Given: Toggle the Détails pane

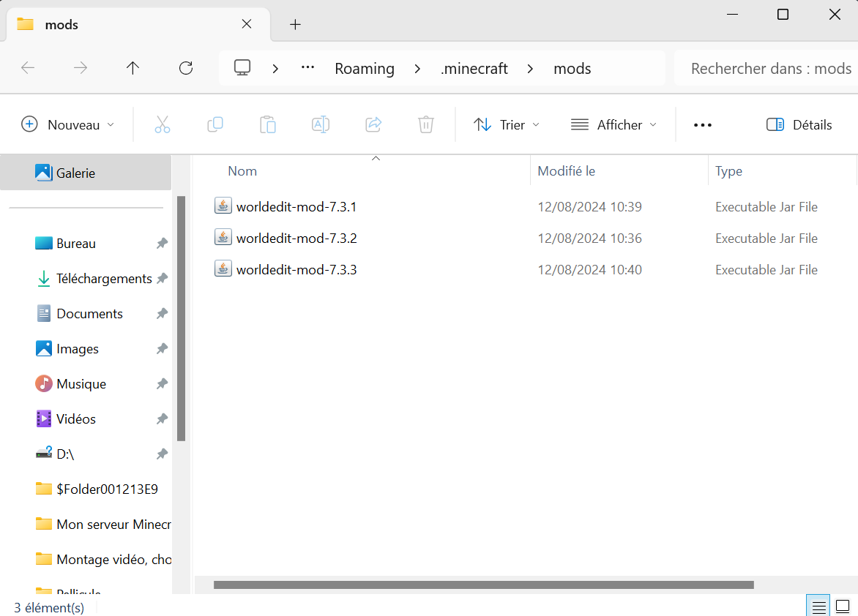Looking at the screenshot, I should tap(799, 124).
